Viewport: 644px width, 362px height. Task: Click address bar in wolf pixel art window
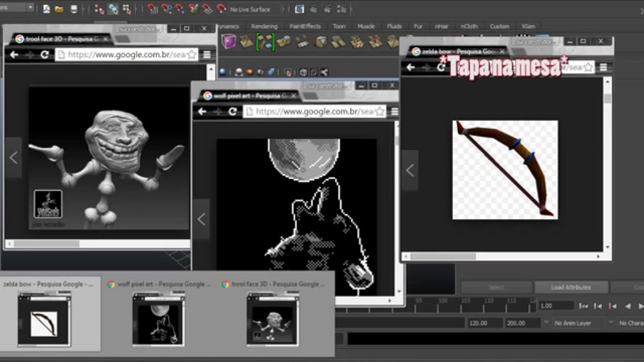point(315,111)
